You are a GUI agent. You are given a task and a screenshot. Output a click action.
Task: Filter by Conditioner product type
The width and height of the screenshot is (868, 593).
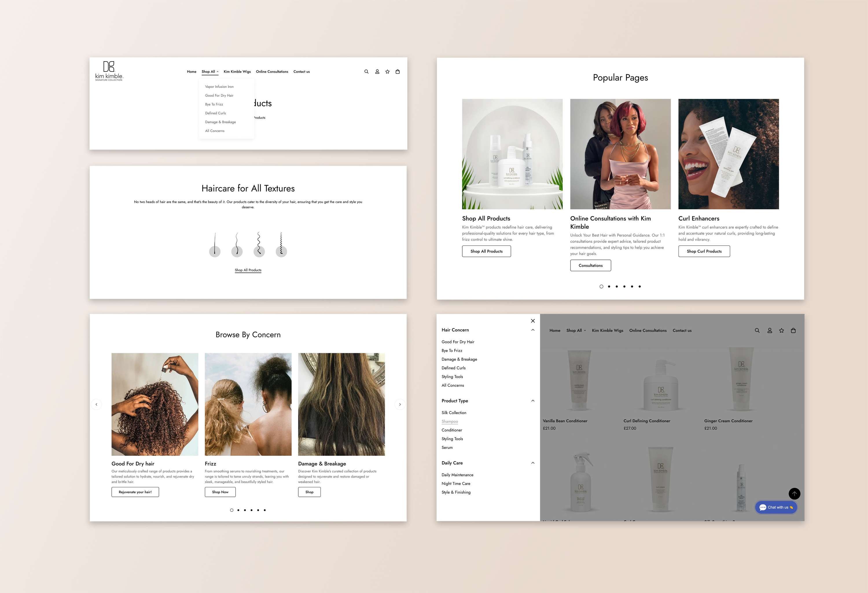point(452,430)
